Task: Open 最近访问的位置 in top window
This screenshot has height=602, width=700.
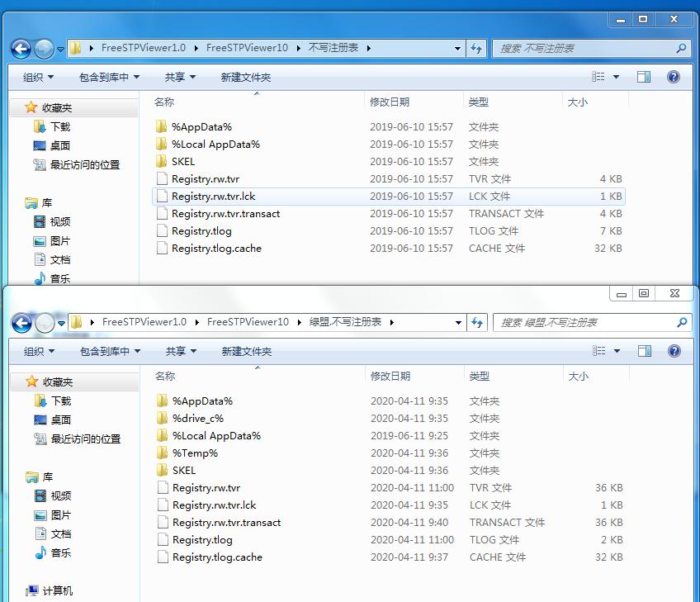Action: click(x=77, y=165)
